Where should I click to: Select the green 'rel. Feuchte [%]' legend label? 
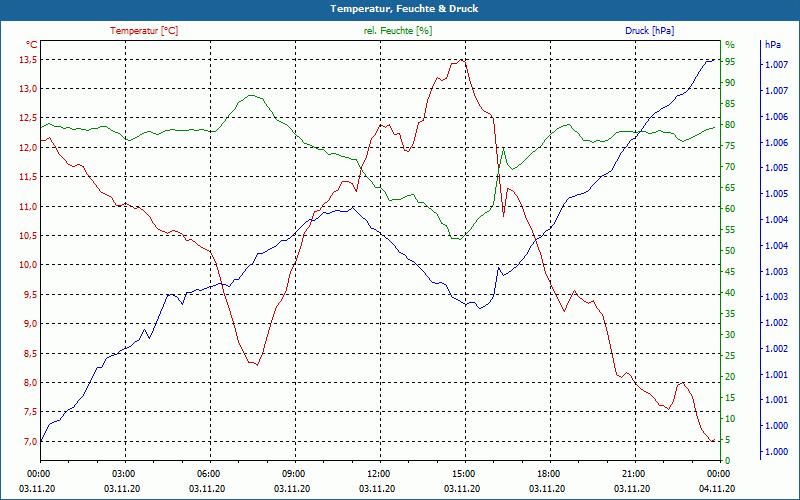tap(397, 31)
